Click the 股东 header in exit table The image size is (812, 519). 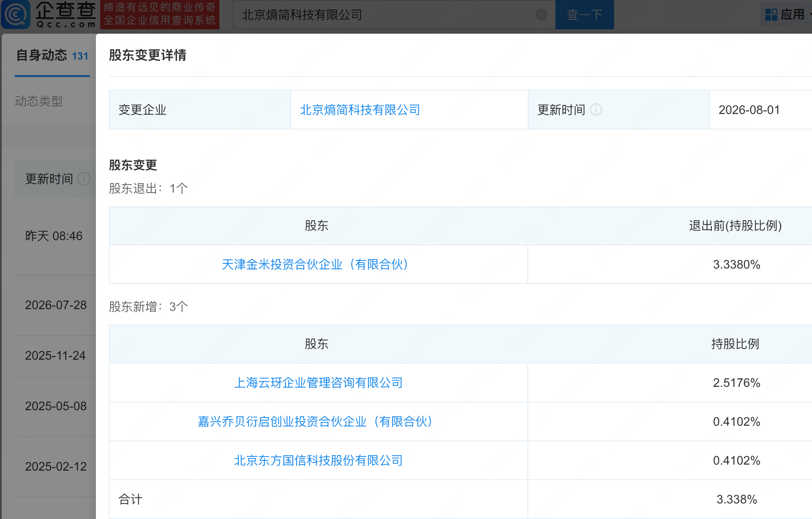(317, 225)
